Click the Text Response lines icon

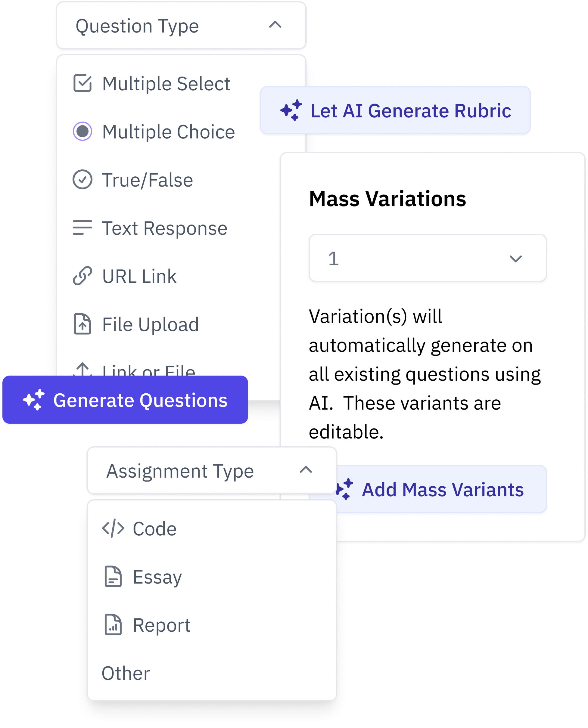[82, 228]
